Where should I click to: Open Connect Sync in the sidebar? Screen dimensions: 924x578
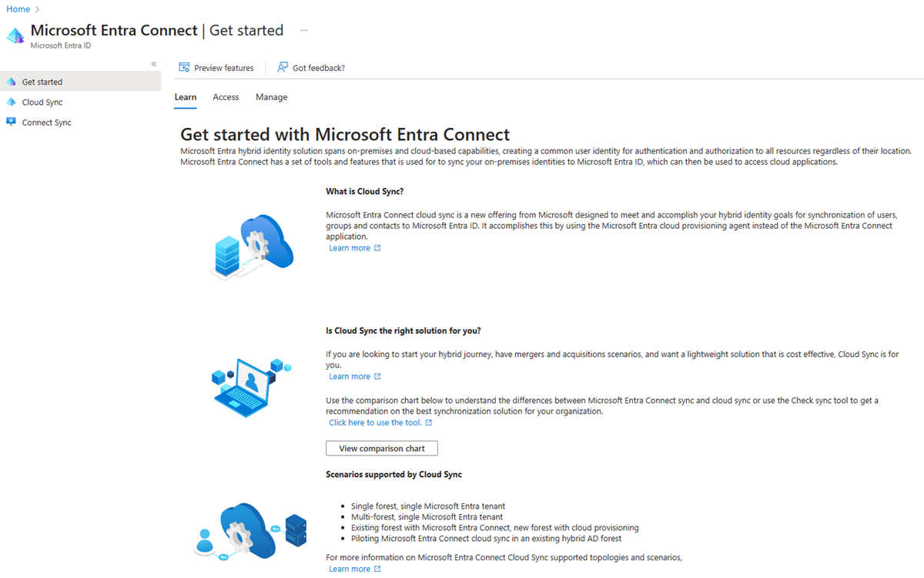[x=46, y=123]
